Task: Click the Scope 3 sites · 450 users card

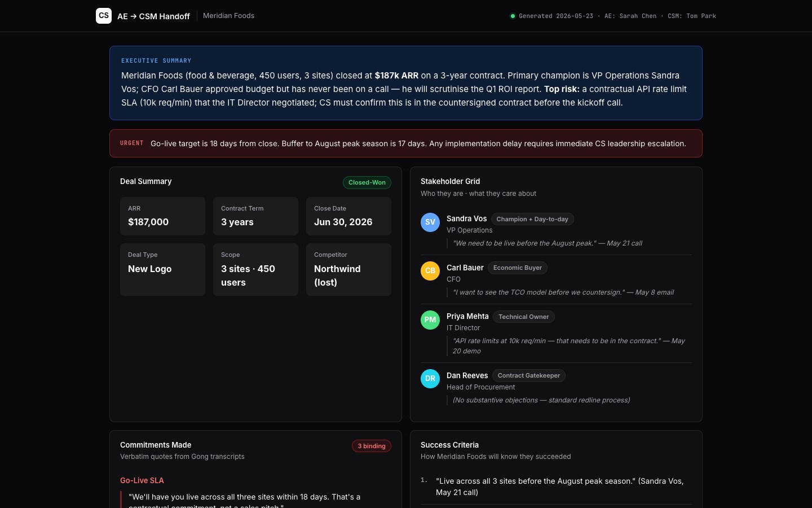Action: [255, 269]
